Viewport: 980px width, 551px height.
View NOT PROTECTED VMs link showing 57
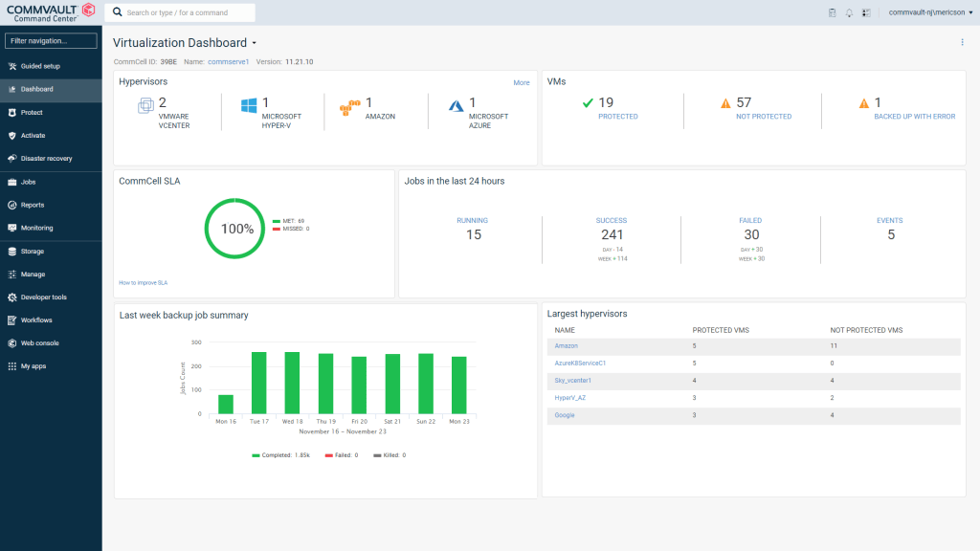pos(764,116)
